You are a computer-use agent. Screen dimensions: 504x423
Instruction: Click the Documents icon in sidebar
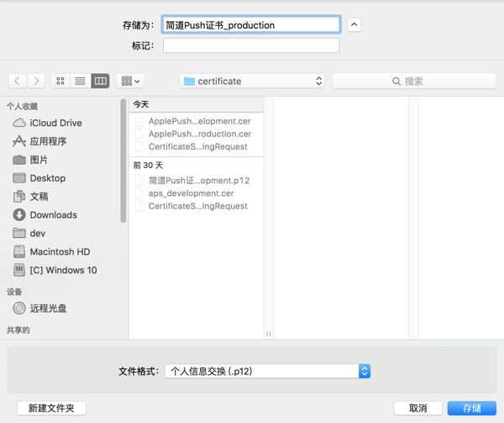coord(19,196)
